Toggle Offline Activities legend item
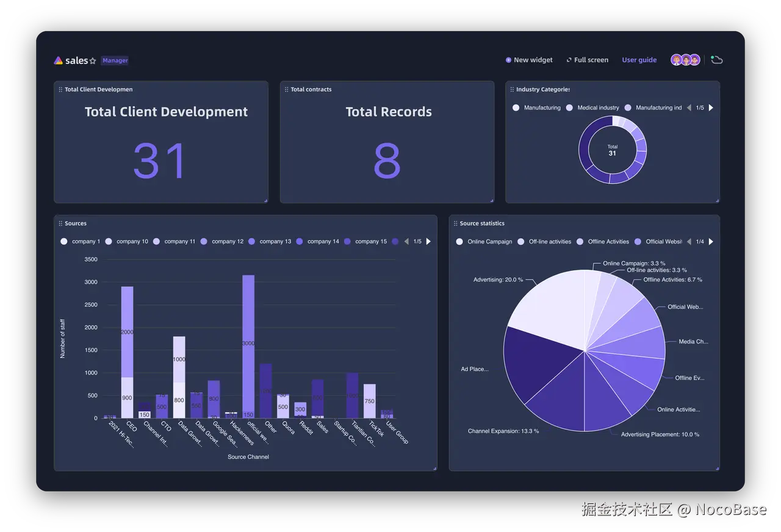 coord(603,242)
